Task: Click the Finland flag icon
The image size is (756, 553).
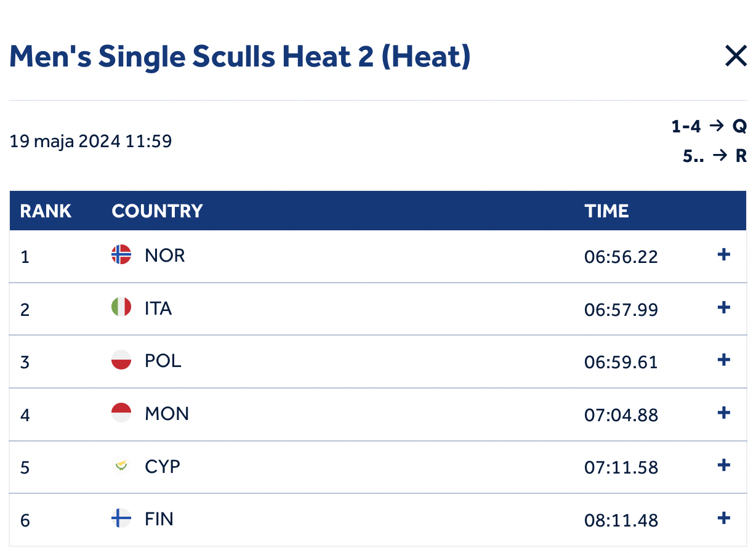Action: click(121, 519)
